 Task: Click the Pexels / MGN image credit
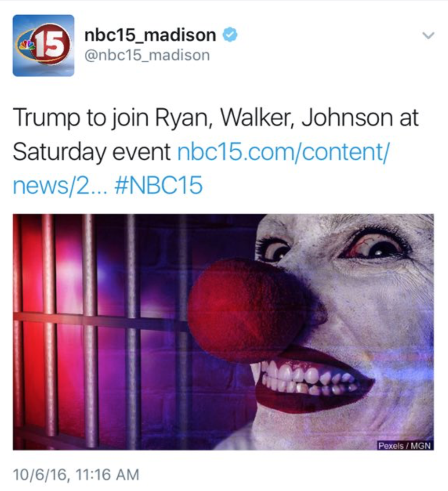[404, 445]
